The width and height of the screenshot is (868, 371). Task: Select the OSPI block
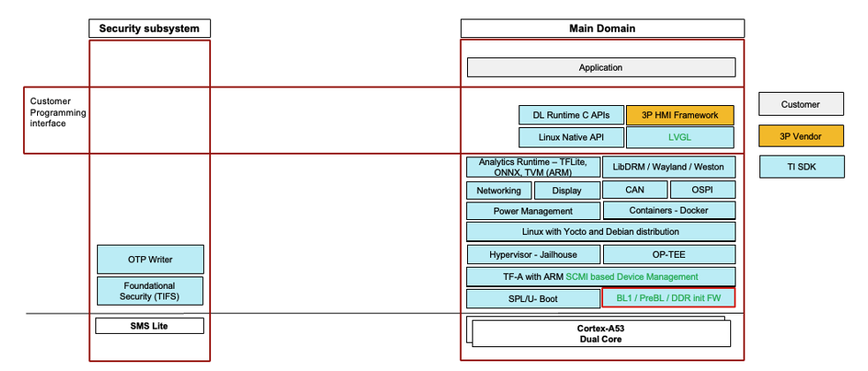(x=702, y=190)
